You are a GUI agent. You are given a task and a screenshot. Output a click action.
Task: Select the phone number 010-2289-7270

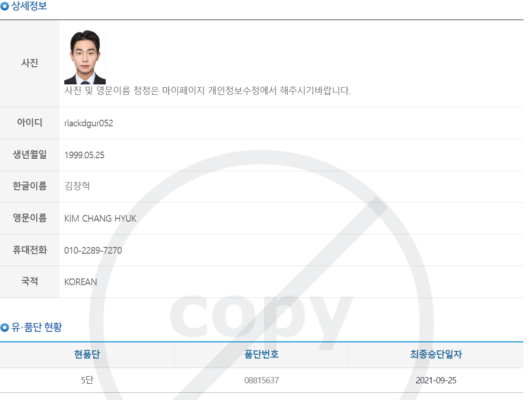(93, 251)
